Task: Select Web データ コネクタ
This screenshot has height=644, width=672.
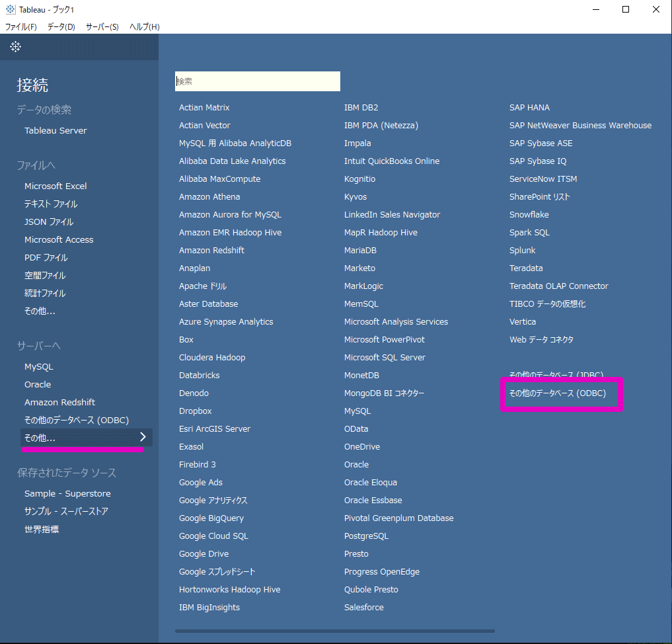Action: pos(541,340)
